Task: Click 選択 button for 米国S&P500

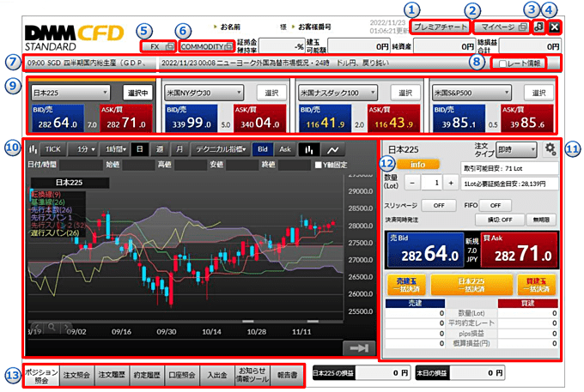Action: pyautogui.click(x=538, y=93)
